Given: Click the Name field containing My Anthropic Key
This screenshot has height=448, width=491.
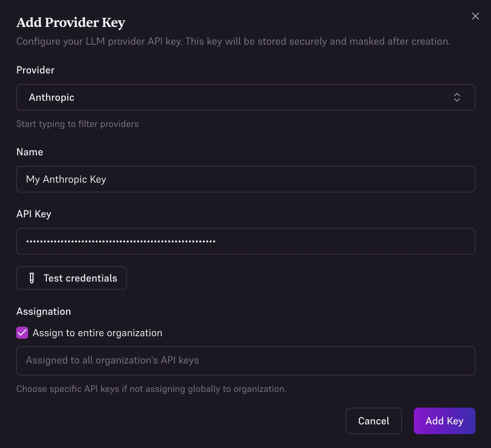Looking at the screenshot, I should (245, 179).
